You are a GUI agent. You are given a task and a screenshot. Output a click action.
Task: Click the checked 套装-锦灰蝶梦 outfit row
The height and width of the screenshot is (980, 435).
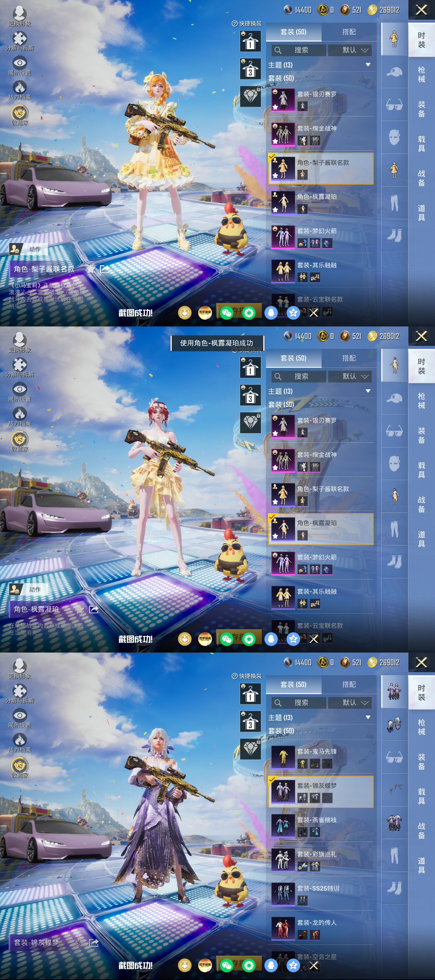click(321, 792)
